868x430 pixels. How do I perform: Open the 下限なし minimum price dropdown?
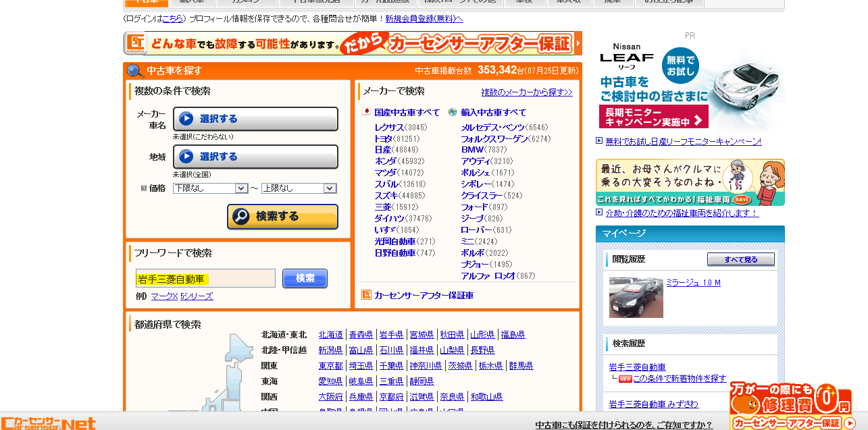[211, 188]
